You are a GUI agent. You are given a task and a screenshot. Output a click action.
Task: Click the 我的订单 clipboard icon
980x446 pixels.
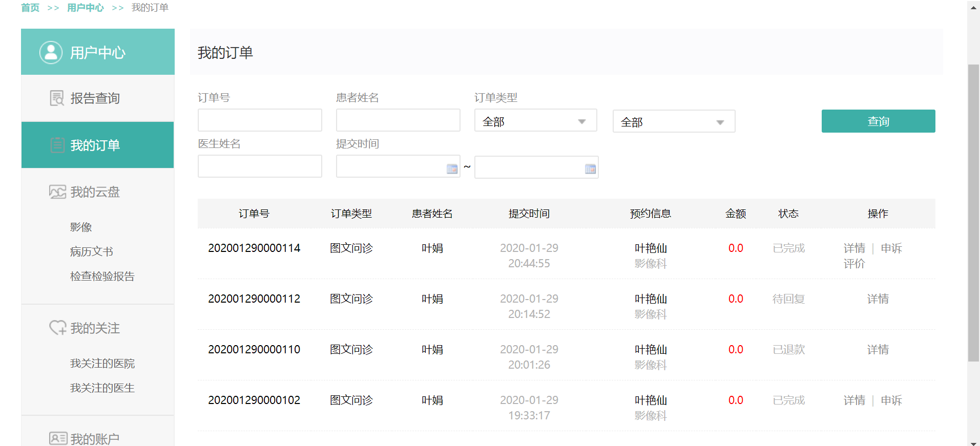(57, 145)
